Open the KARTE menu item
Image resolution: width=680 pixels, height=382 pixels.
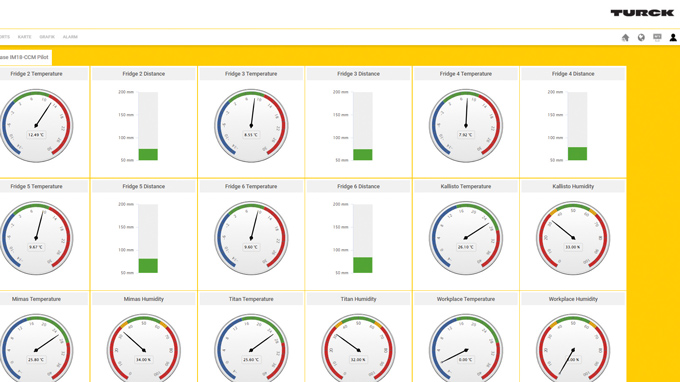coord(25,37)
